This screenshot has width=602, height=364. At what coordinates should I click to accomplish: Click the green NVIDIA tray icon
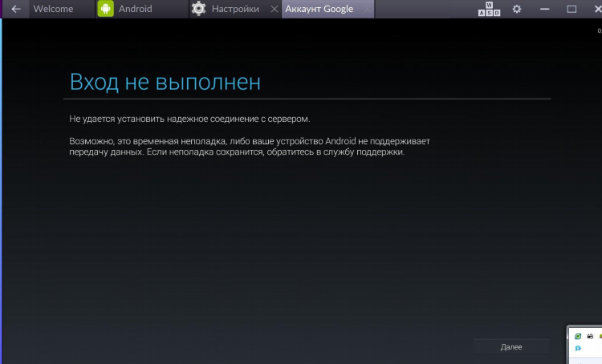tap(577, 337)
